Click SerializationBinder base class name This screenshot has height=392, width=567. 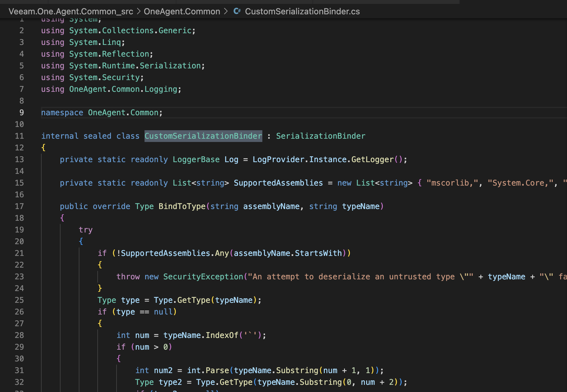click(321, 136)
